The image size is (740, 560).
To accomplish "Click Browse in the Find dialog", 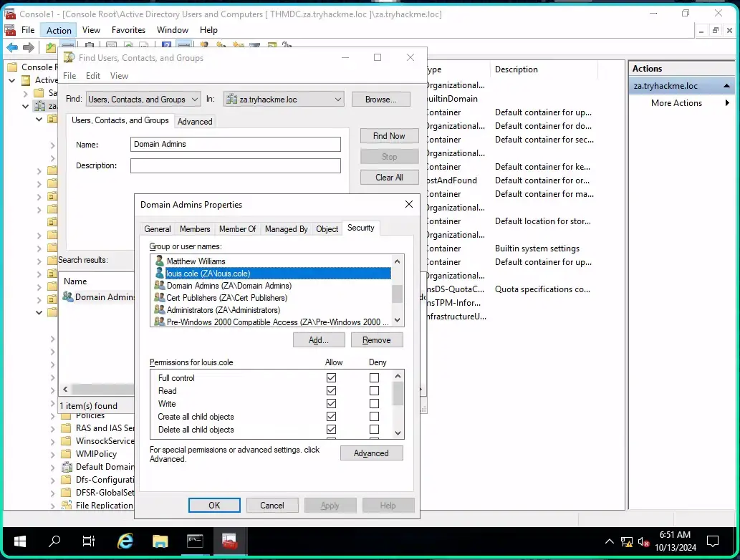I will coord(381,99).
